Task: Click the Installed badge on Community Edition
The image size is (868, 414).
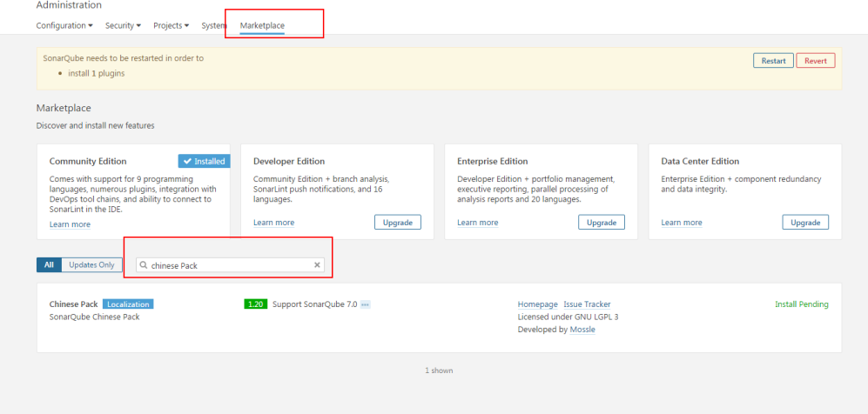Action: click(x=205, y=162)
